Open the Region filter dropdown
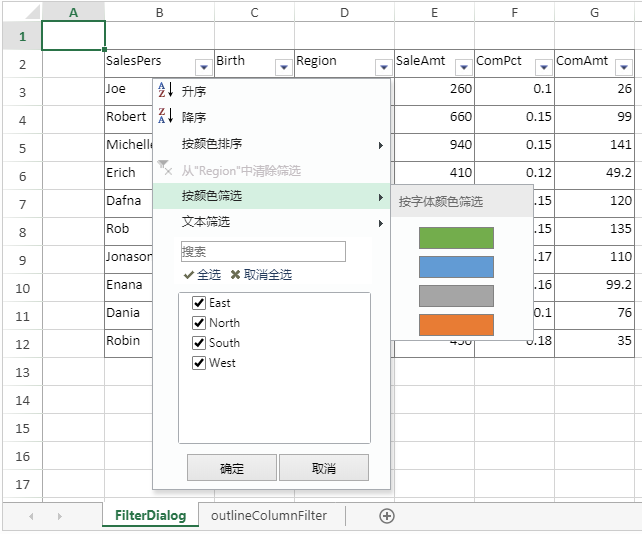Screen dimensions: 642x534 pos(384,67)
